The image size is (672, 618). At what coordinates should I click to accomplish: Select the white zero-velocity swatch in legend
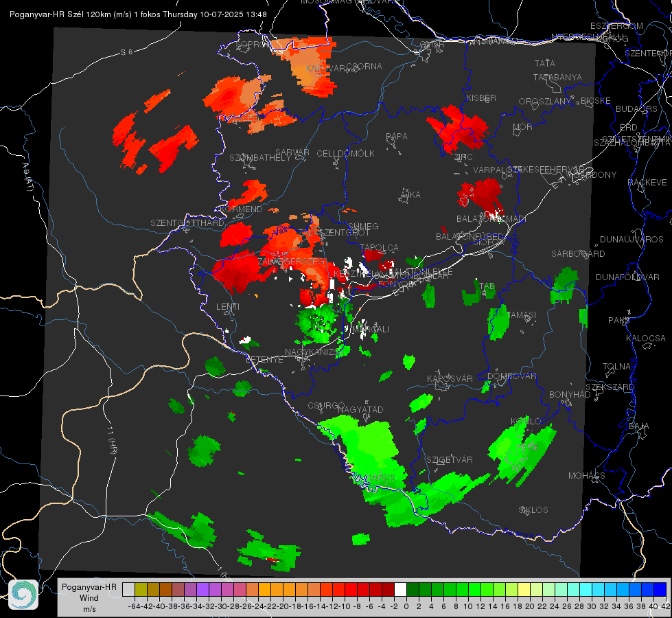click(400, 589)
